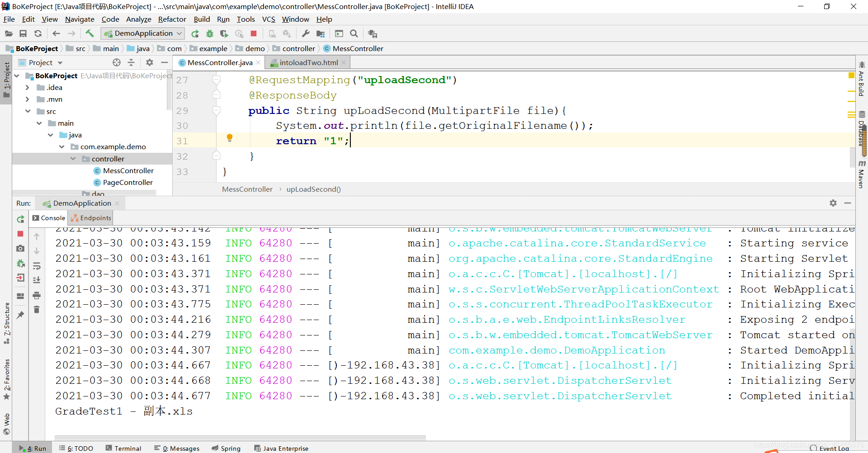Rerun application in Run panel
This screenshot has height=453, width=868.
(x=20, y=219)
